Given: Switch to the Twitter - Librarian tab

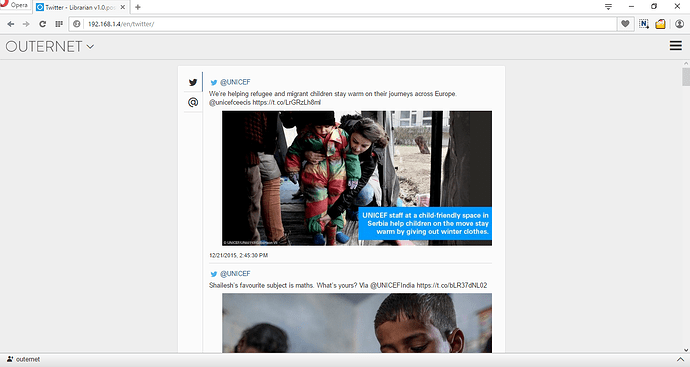Looking at the screenshot, I should coord(79,7).
